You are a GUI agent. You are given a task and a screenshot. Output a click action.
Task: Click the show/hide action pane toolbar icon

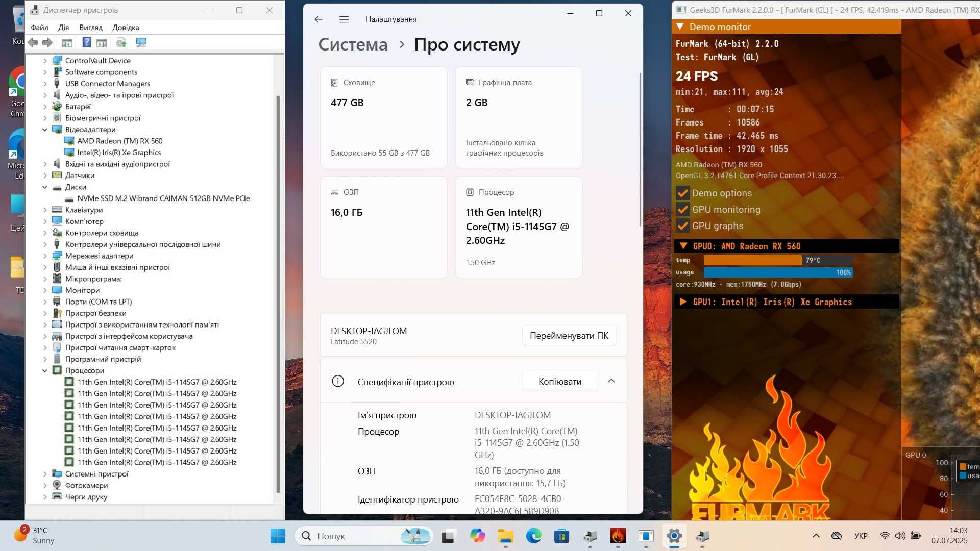point(102,43)
